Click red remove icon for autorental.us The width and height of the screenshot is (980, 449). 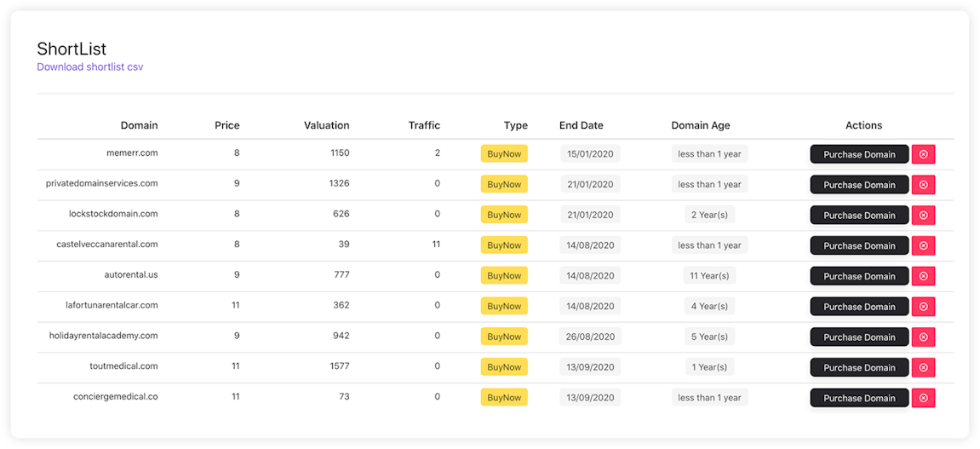pos(923,276)
